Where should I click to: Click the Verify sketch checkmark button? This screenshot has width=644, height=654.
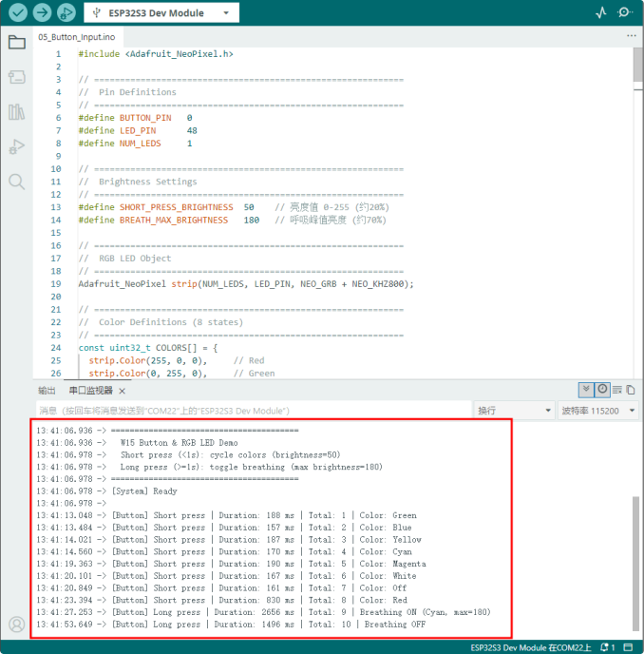coord(18,12)
